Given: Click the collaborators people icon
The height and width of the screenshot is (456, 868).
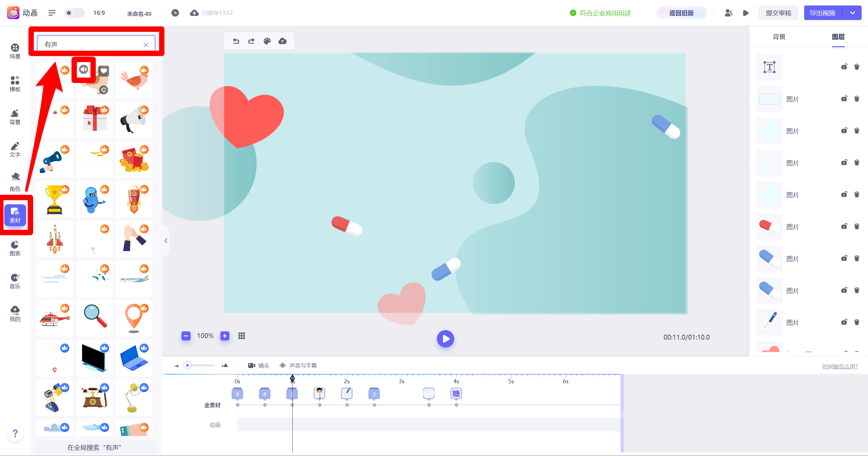Looking at the screenshot, I should tap(728, 13).
